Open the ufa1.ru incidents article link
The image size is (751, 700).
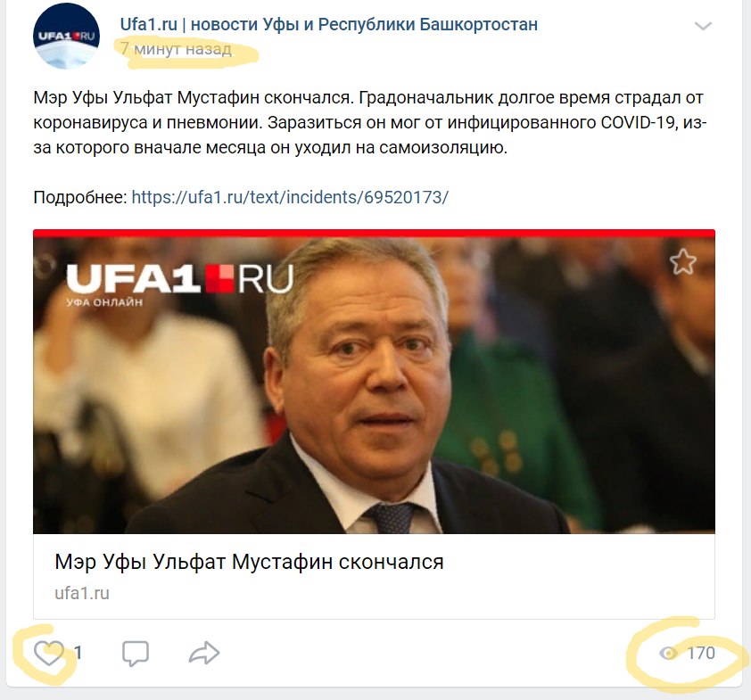pos(290,197)
